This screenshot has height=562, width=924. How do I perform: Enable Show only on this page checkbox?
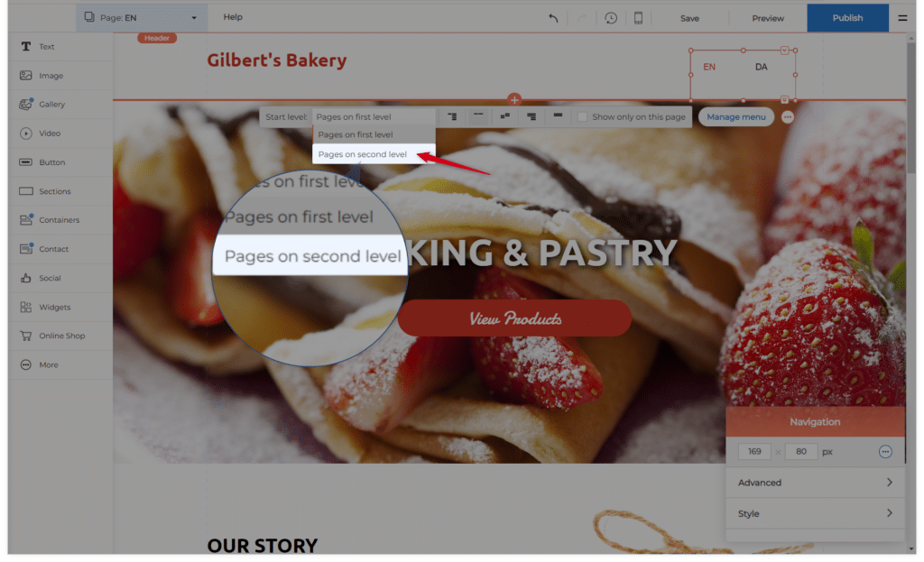[x=582, y=116]
